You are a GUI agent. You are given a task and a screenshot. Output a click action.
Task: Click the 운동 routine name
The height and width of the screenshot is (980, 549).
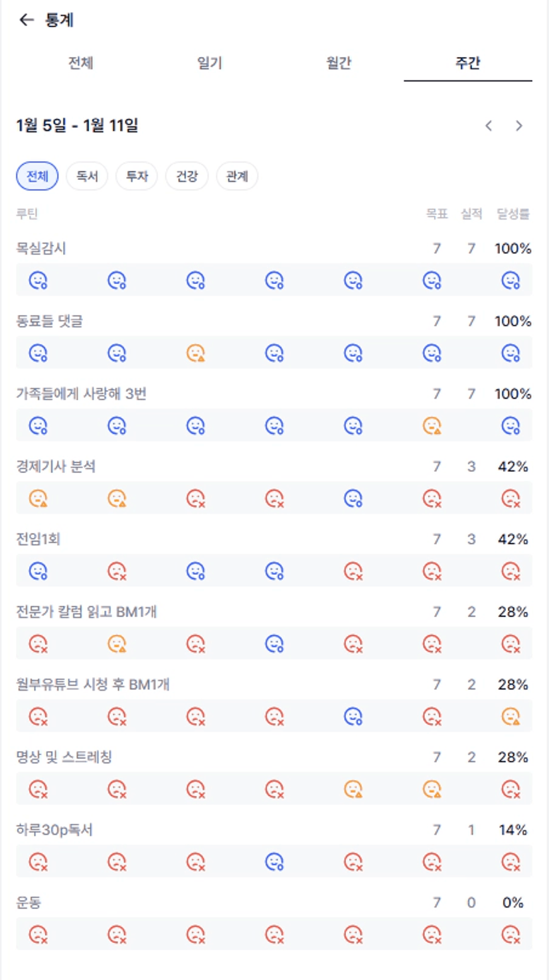click(29, 903)
